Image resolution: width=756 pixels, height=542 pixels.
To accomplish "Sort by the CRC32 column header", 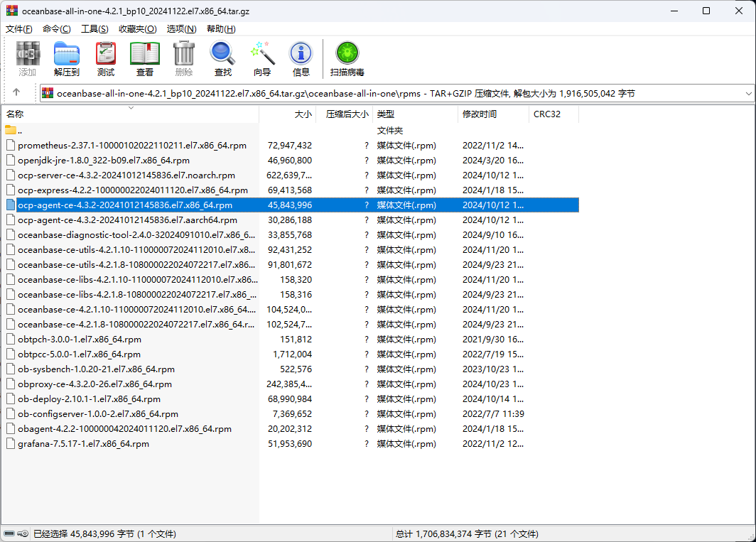I will pos(554,114).
